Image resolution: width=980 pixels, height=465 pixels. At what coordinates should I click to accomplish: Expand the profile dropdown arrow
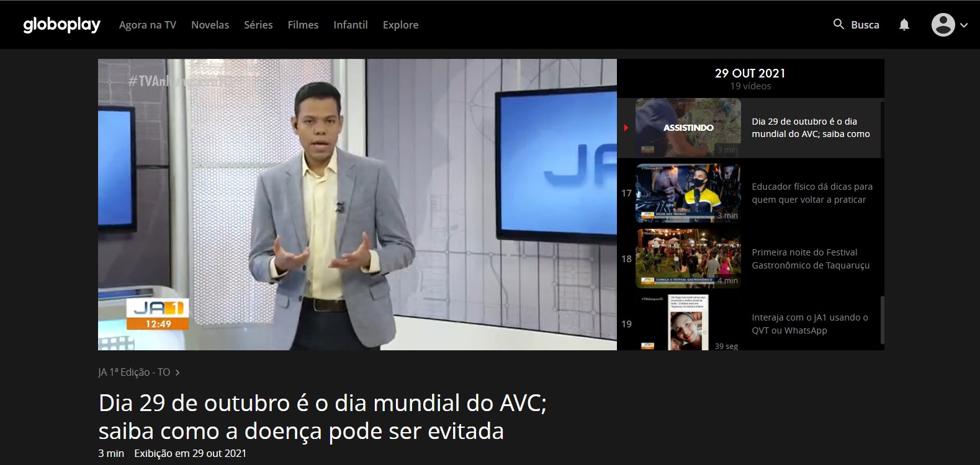click(964, 25)
